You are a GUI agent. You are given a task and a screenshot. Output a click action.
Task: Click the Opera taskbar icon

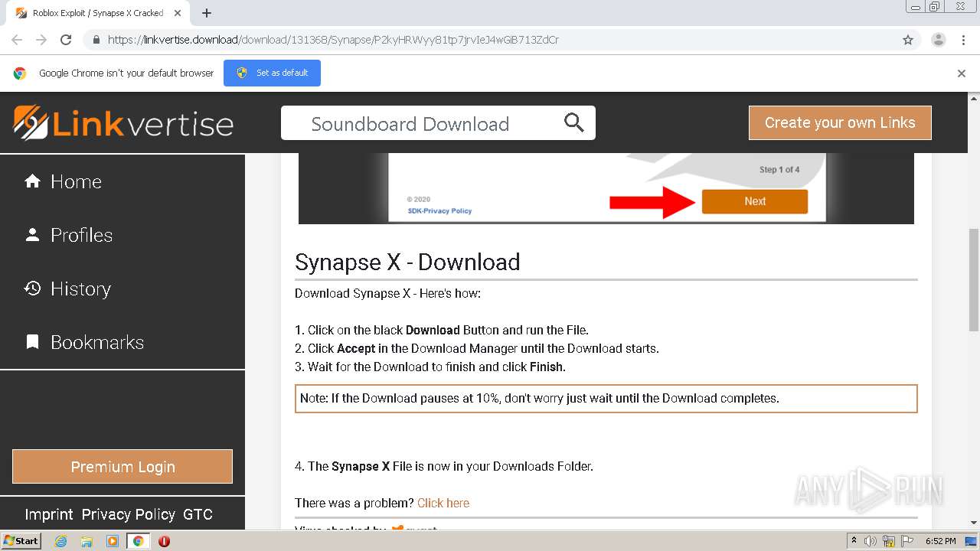click(164, 541)
